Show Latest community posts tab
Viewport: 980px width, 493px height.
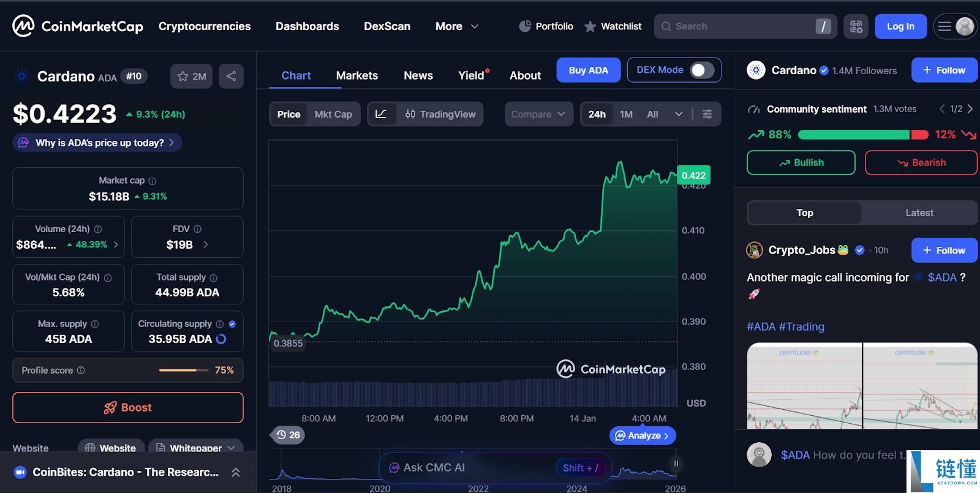tap(919, 213)
